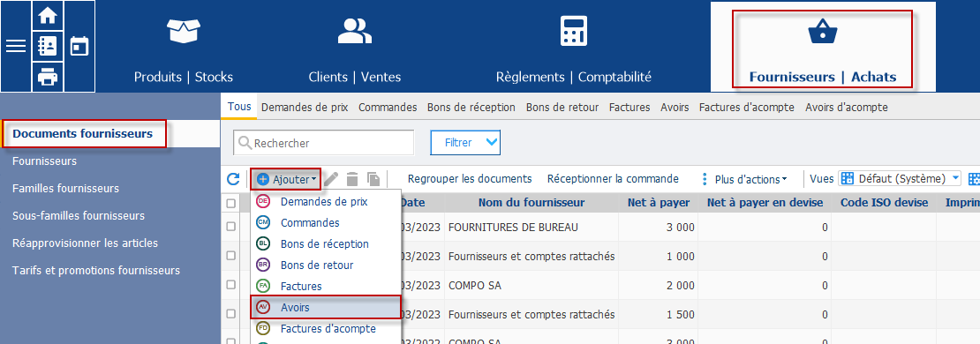Select Avoirs in the Ajouter menu
Image resolution: width=980 pixels, height=344 pixels.
(325, 307)
